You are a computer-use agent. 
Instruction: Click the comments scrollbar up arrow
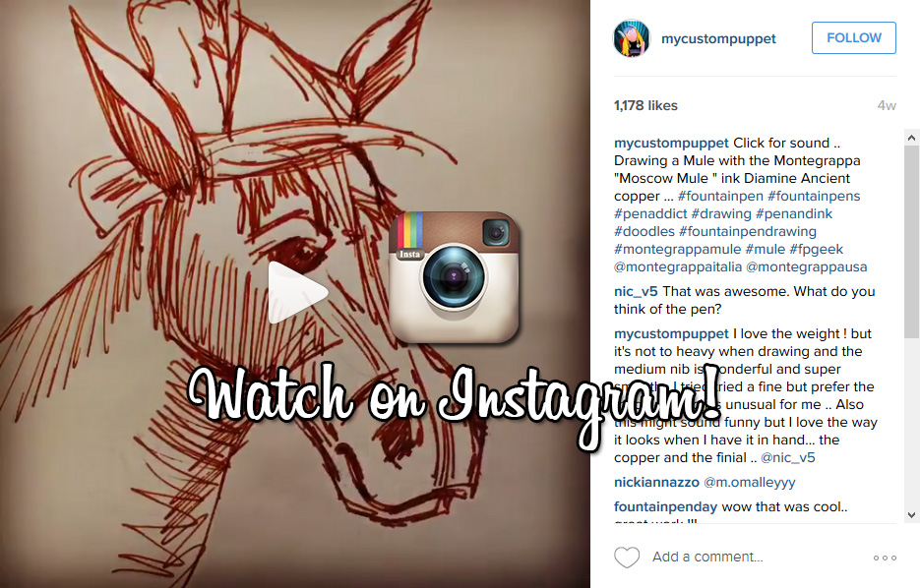911,139
